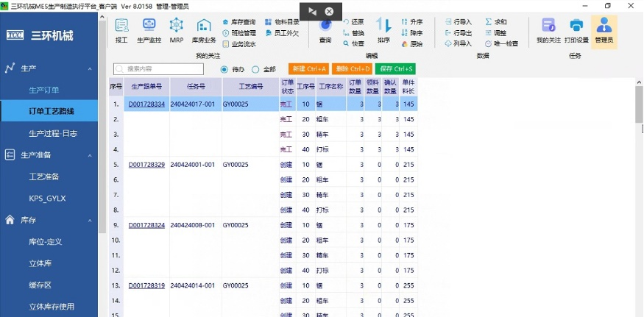This screenshot has width=644, height=317.
Task: Open 我的关注 favorites task
Action: pyautogui.click(x=549, y=31)
